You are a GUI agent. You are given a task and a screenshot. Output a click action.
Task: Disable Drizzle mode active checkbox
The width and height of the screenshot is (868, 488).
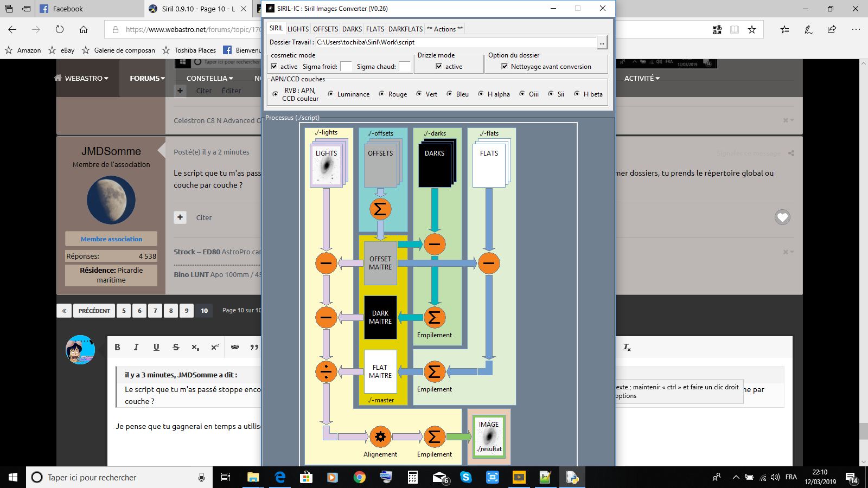(x=439, y=66)
